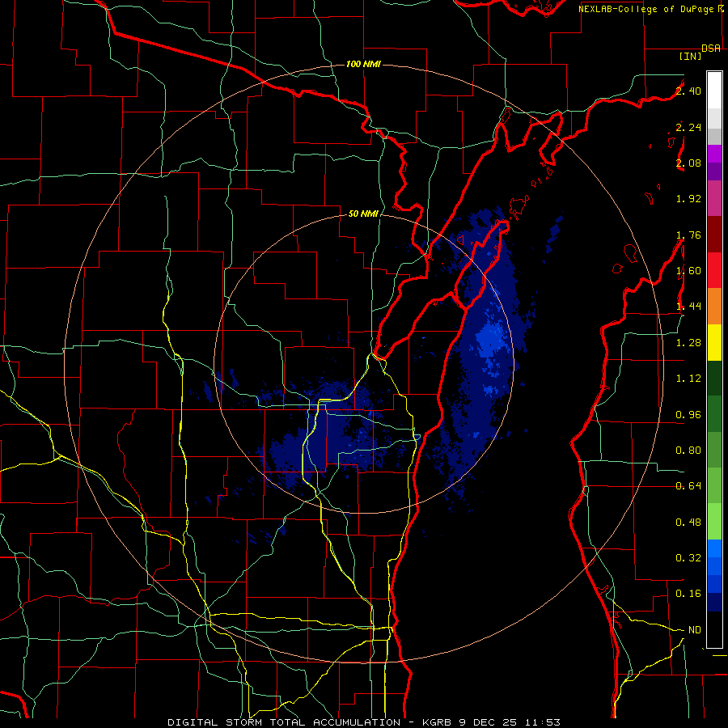The height and width of the screenshot is (728, 728).
Task: Click the ND legend label
Action: coord(694,630)
